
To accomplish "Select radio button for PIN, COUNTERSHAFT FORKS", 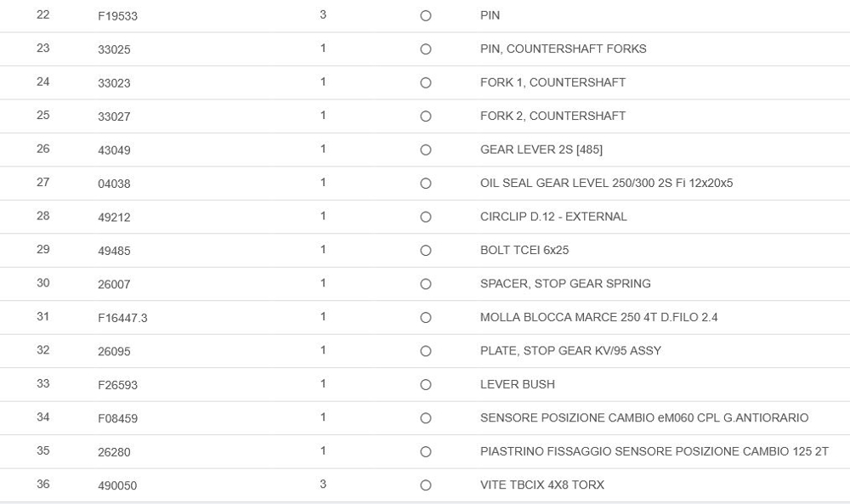I will click(x=426, y=49).
